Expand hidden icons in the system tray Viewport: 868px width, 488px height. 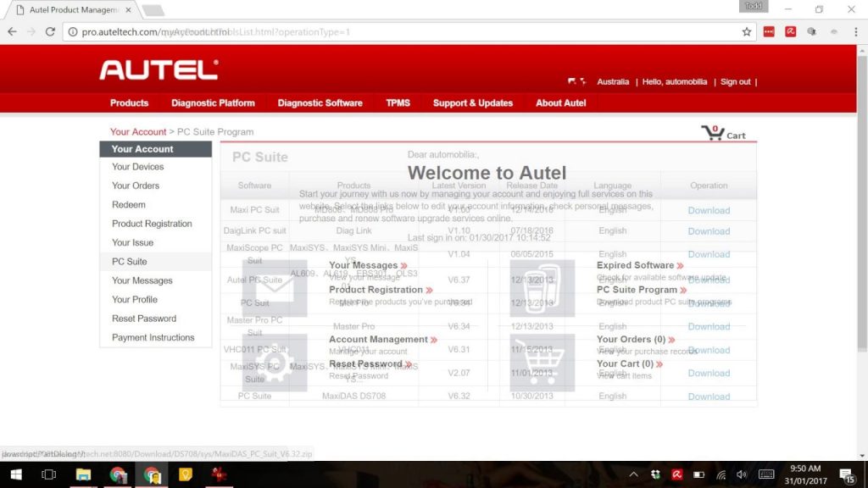click(x=633, y=475)
